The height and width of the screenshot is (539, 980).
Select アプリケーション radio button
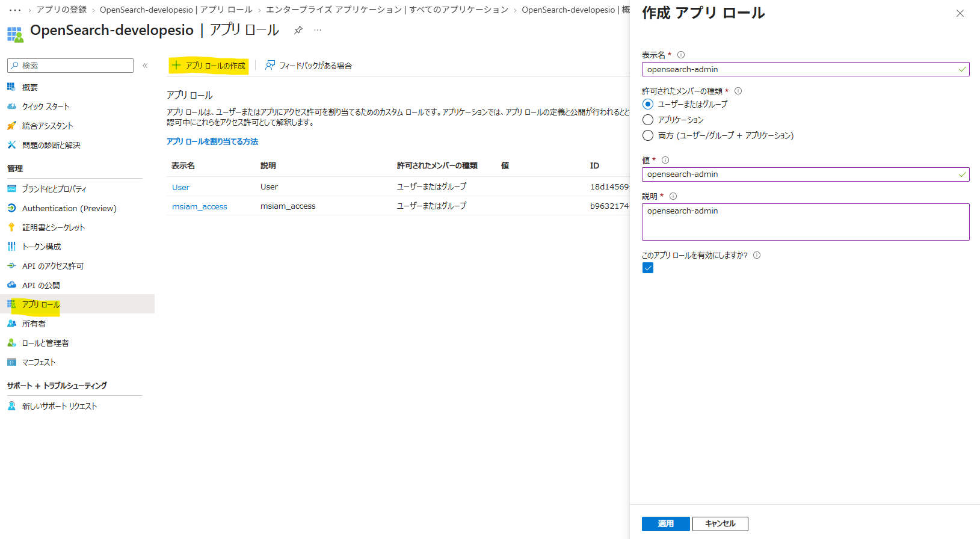pyautogui.click(x=648, y=120)
